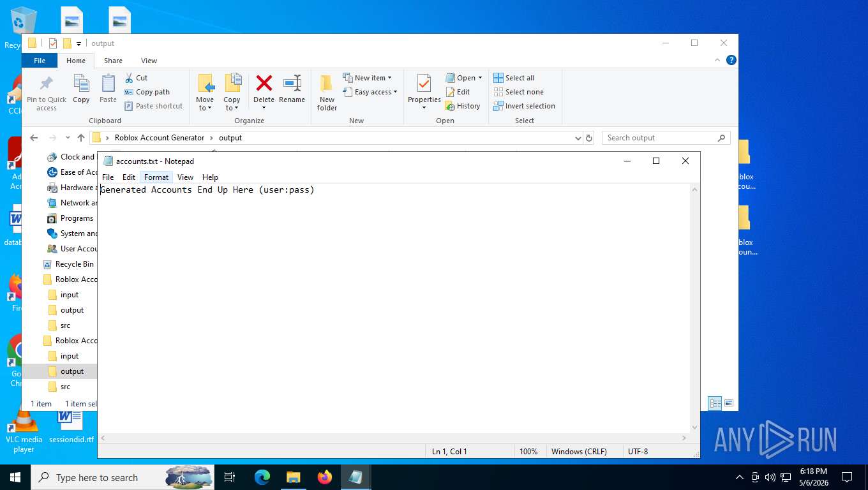Open the Copy to command

point(232,93)
